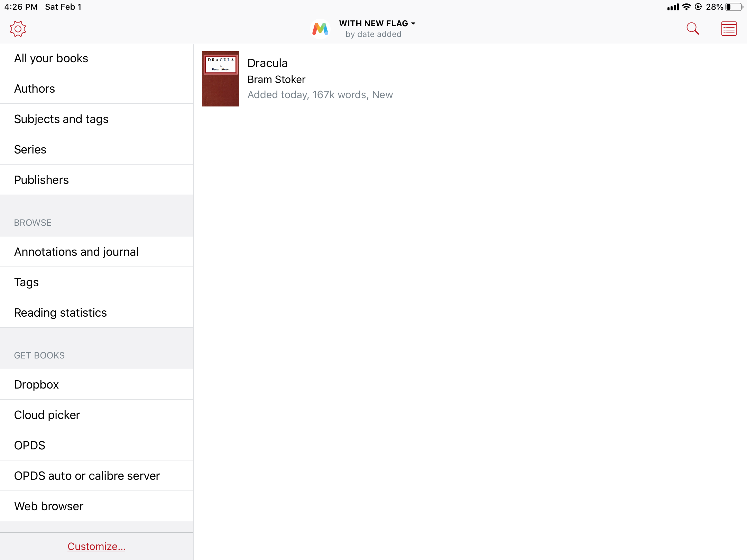Change sort order via 'by date added'

coord(373,34)
